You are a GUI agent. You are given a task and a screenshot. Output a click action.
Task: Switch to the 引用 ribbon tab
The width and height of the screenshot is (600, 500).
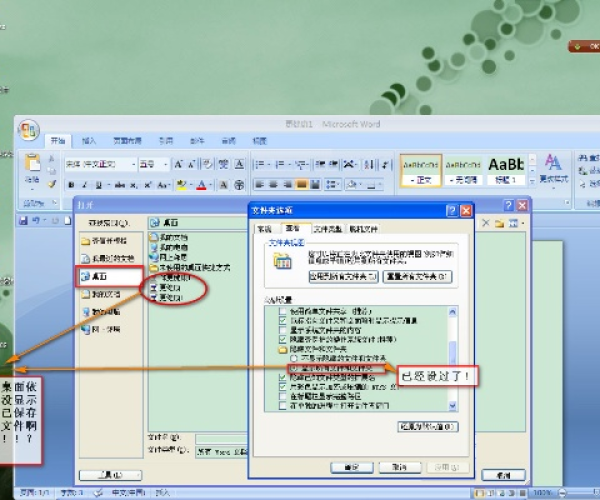(x=166, y=141)
